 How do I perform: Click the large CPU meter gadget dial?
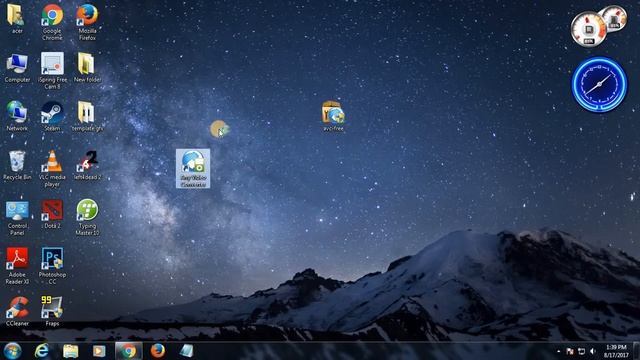[588, 29]
